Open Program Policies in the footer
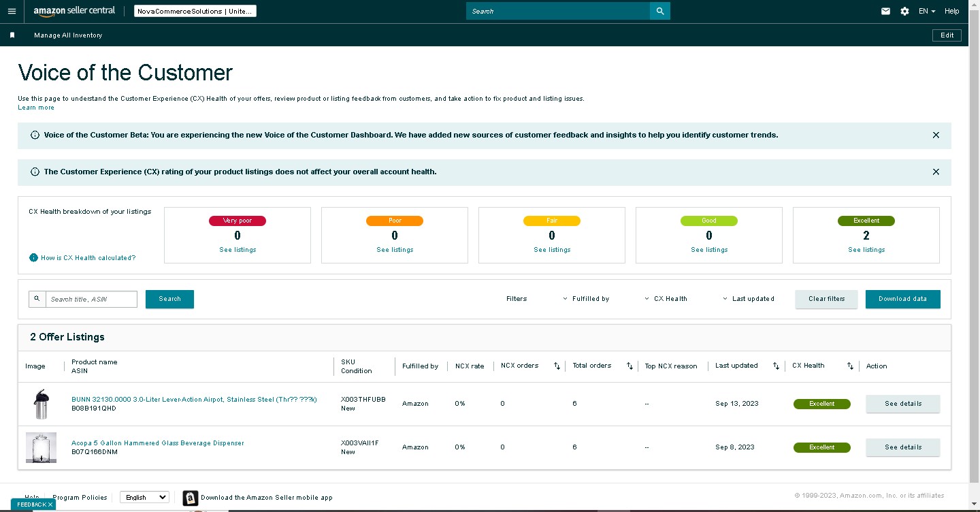Screen dimensions: 980x512 click(x=80, y=498)
